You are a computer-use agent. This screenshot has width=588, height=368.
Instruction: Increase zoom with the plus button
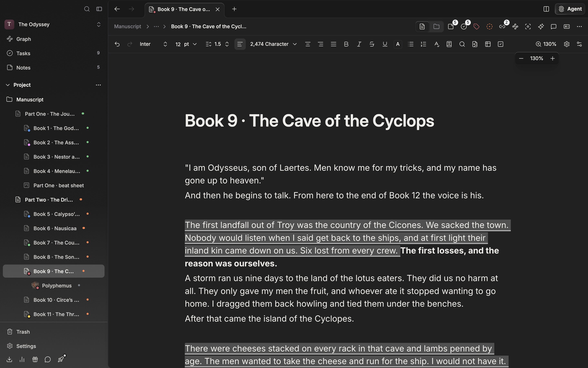552,58
